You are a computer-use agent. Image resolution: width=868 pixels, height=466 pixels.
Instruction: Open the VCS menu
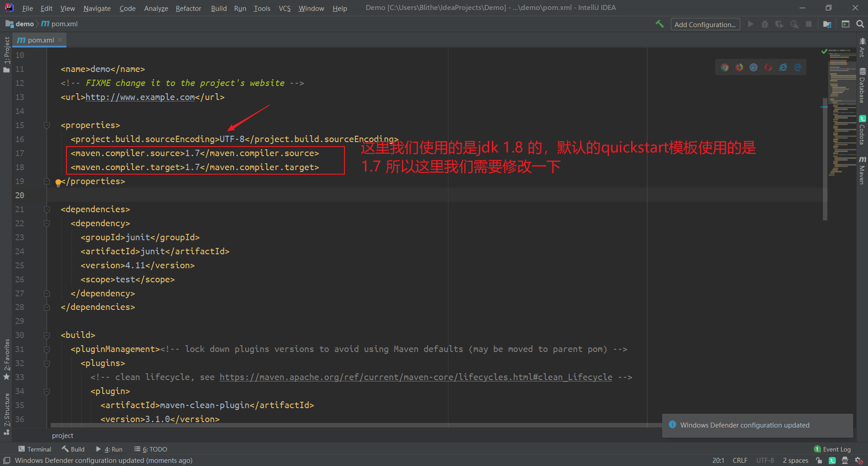pyautogui.click(x=285, y=8)
